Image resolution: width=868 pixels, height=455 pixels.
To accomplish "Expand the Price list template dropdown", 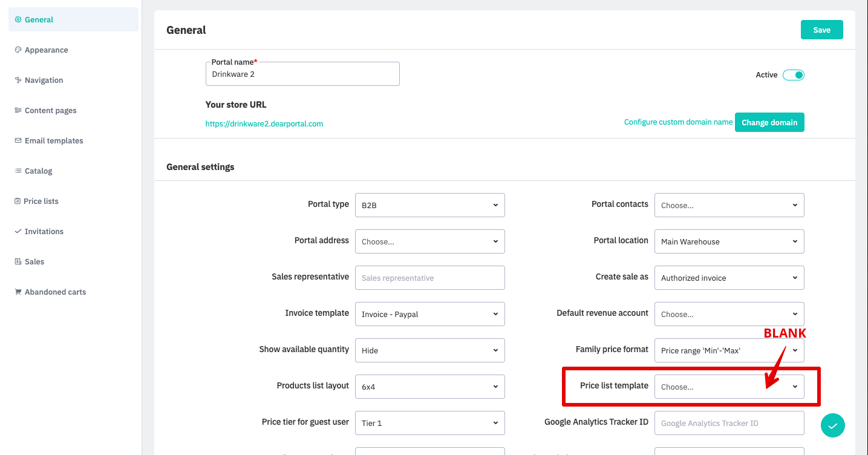I will (729, 387).
